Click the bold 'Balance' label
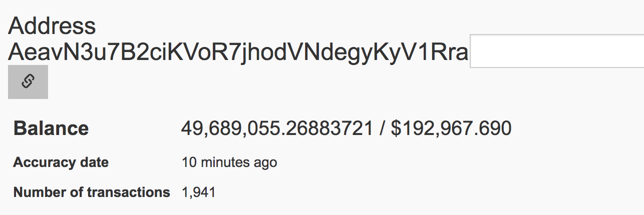Image resolution: width=644 pixels, height=215 pixels. (51, 128)
